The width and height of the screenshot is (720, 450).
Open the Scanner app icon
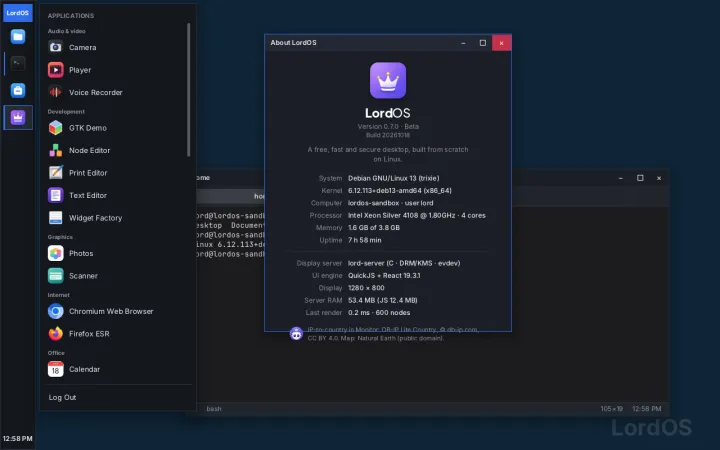[56, 276]
